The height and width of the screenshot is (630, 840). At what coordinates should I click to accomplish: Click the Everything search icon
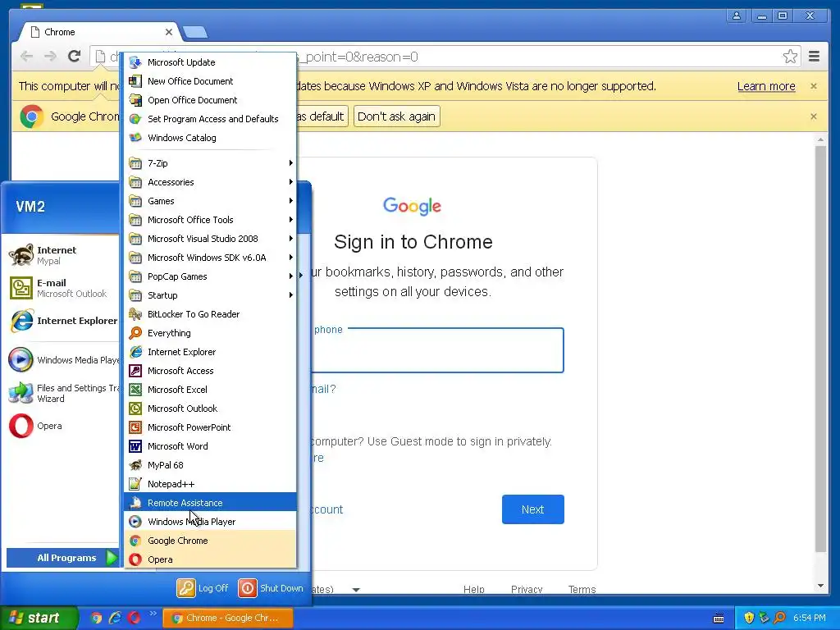point(135,333)
